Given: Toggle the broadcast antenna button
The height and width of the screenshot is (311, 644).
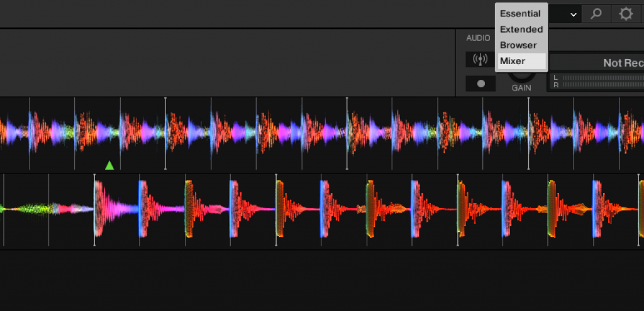Looking at the screenshot, I should (480, 60).
